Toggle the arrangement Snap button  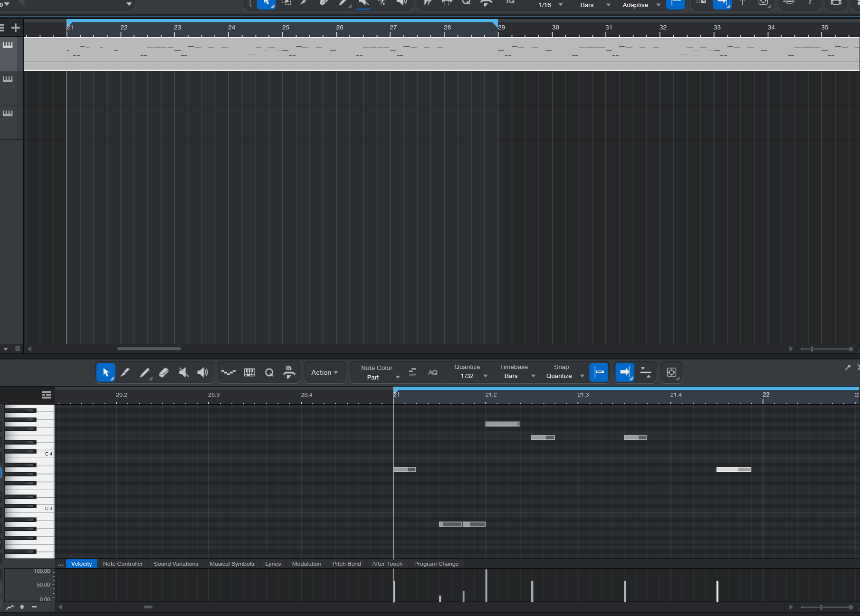[675, 4]
